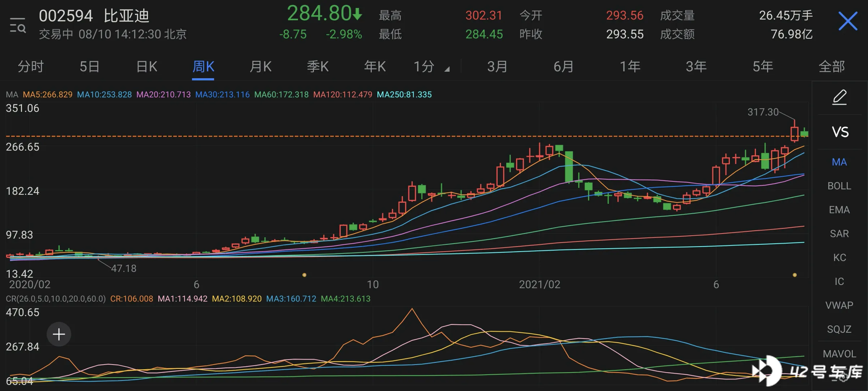
Task: Click the 今开 293.56 value
Action: (625, 15)
